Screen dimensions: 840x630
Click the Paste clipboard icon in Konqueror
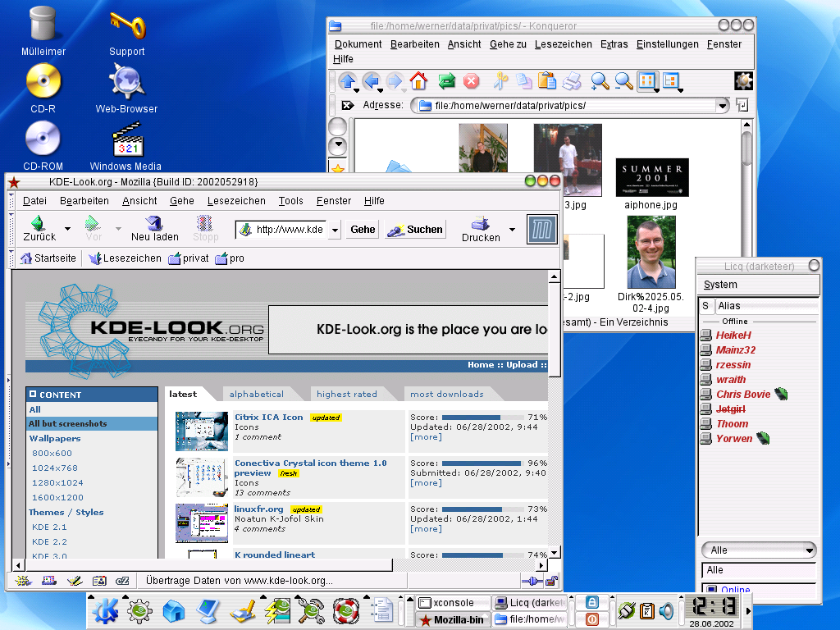(x=547, y=81)
